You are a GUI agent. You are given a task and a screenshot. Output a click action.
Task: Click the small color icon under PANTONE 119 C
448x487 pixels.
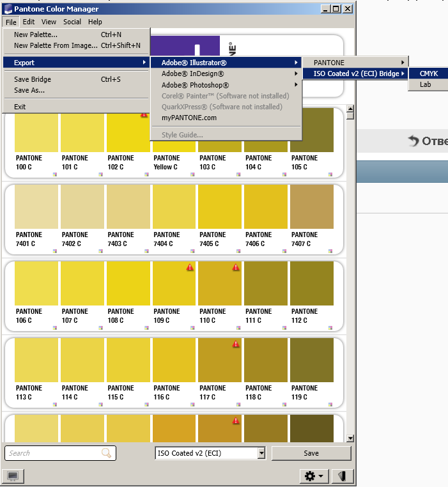(x=330, y=405)
